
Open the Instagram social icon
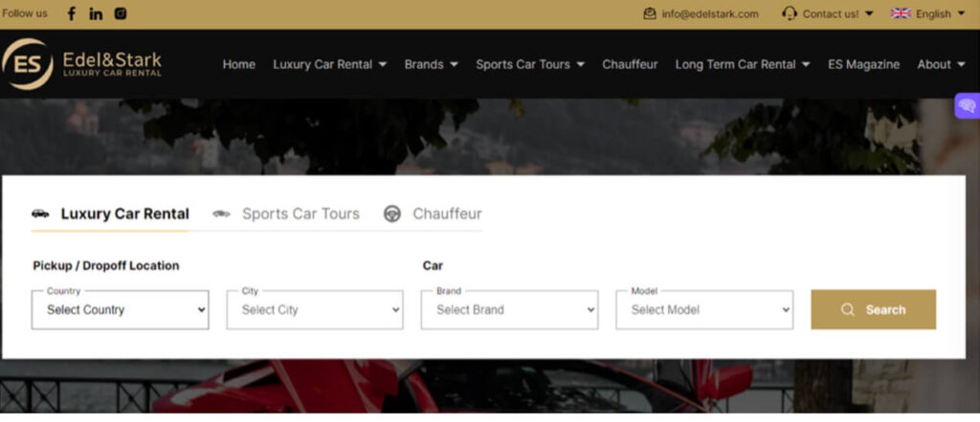121,13
